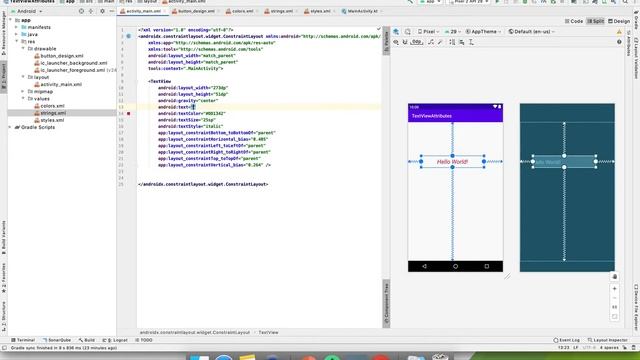Expand the java folder

click(x=17, y=34)
